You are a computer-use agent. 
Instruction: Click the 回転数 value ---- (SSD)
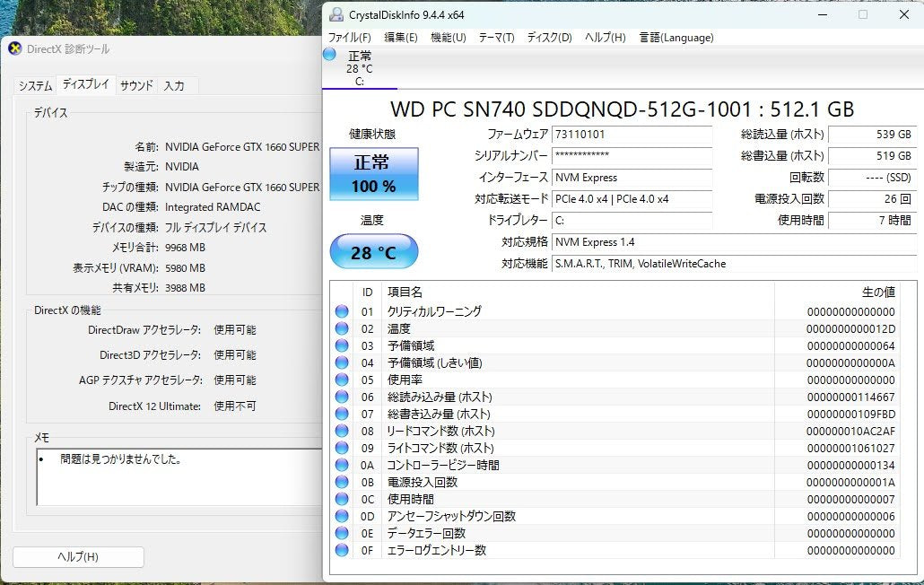[x=872, y=178]
